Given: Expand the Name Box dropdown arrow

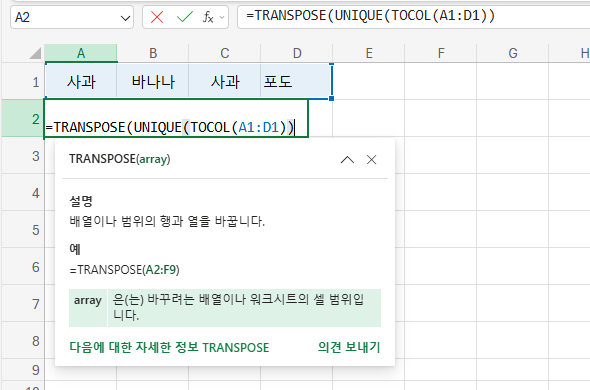Looking at the screenshot, I should (125, 18).
